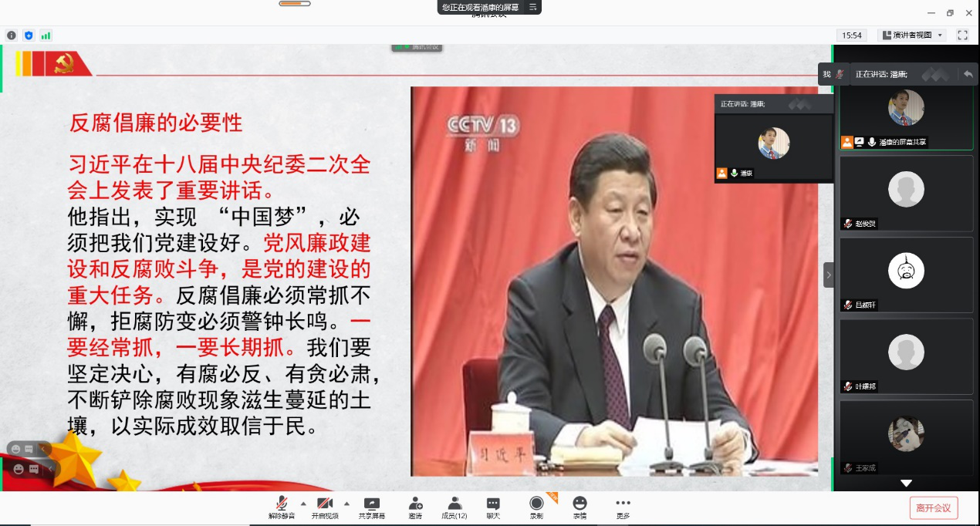
Task: Open the menu beside 您正在观看潘康的屏幕
Action: tap(532, 7)
